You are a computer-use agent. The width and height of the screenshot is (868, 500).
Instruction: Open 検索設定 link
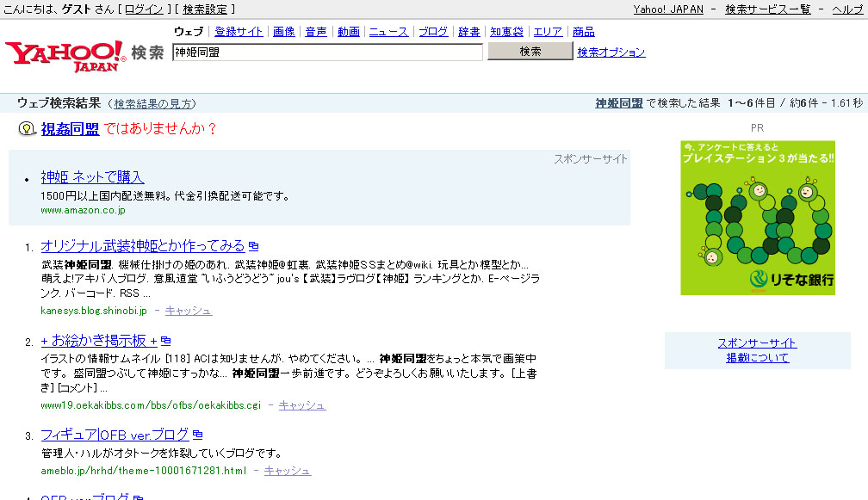pos(205,9)
